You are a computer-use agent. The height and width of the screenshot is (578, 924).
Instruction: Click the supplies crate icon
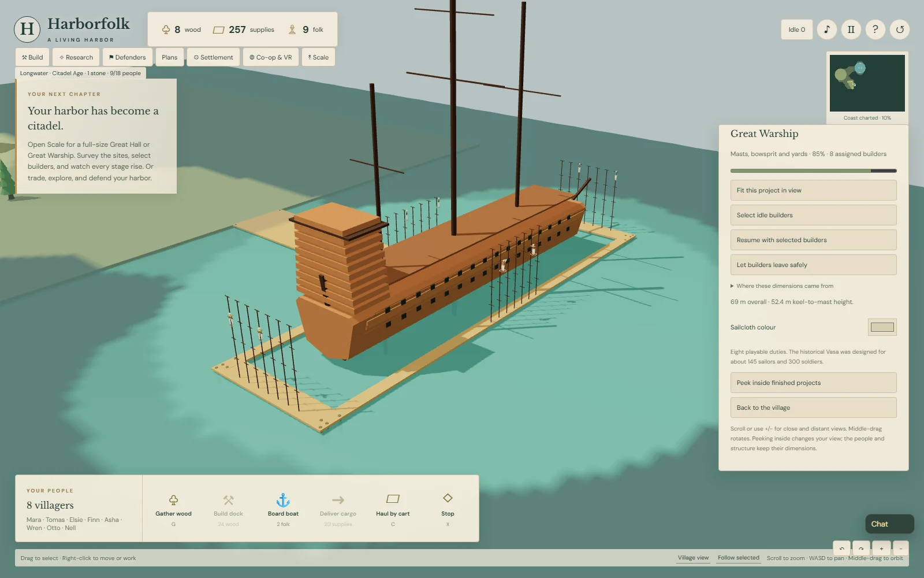tap(218, 29)
